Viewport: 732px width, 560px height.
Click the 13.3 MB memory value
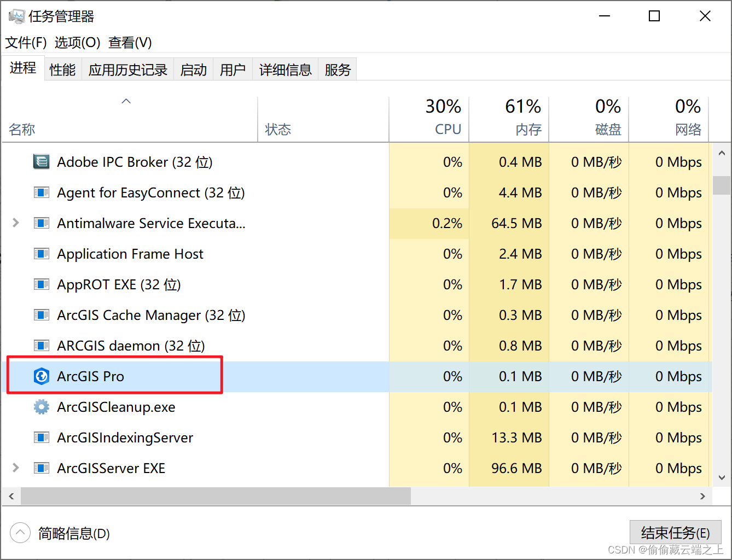pyautogui.click(x=516, y=437)
